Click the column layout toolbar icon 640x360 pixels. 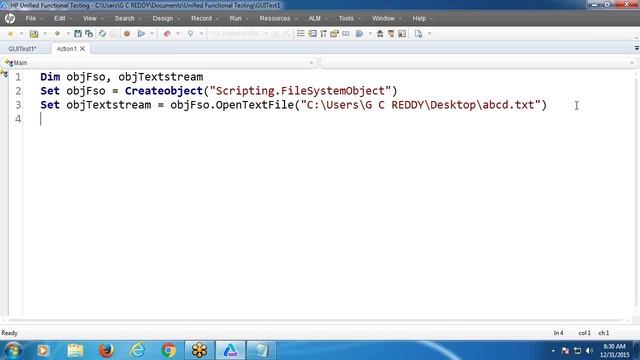(x=323, y=34)
